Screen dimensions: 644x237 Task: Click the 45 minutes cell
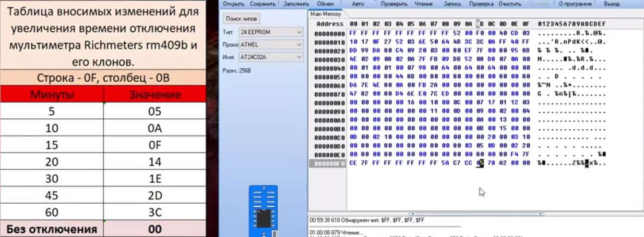(52, 196)
